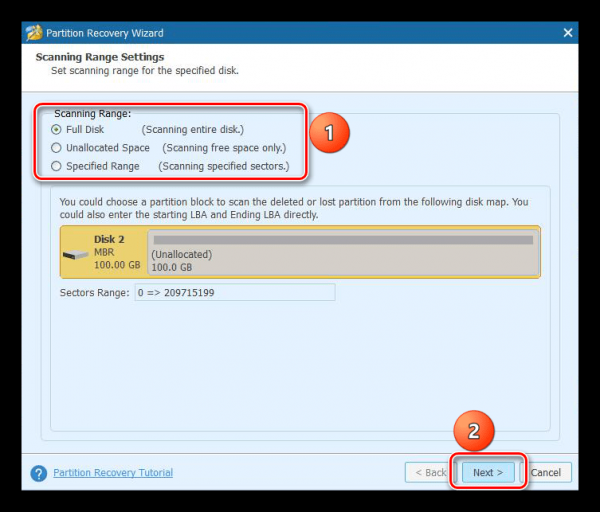Click the 'Sectors Range:' label

[x=95, y=293]
